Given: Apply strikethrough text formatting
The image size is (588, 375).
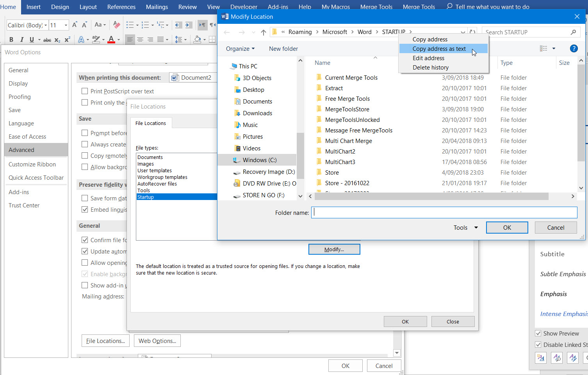Looking at the screenshot, I should pyautogui.click(x=47, y=39).
